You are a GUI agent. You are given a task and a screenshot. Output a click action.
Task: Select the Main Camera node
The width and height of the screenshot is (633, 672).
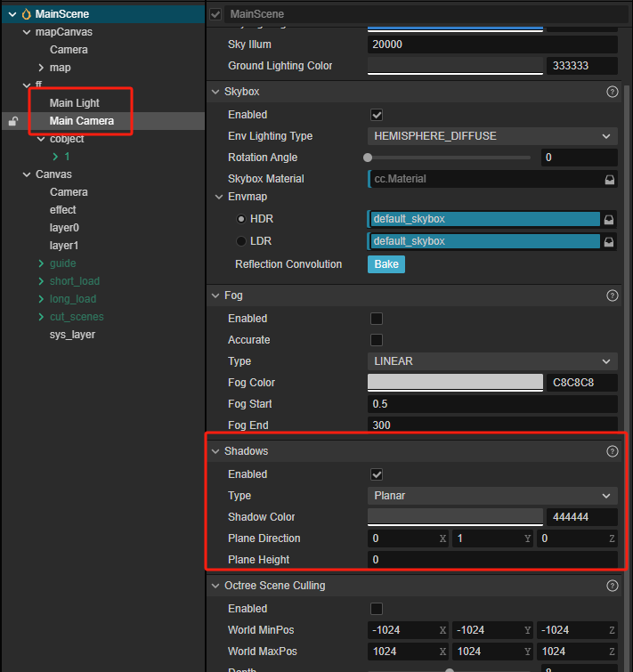[x=81, y=121]
